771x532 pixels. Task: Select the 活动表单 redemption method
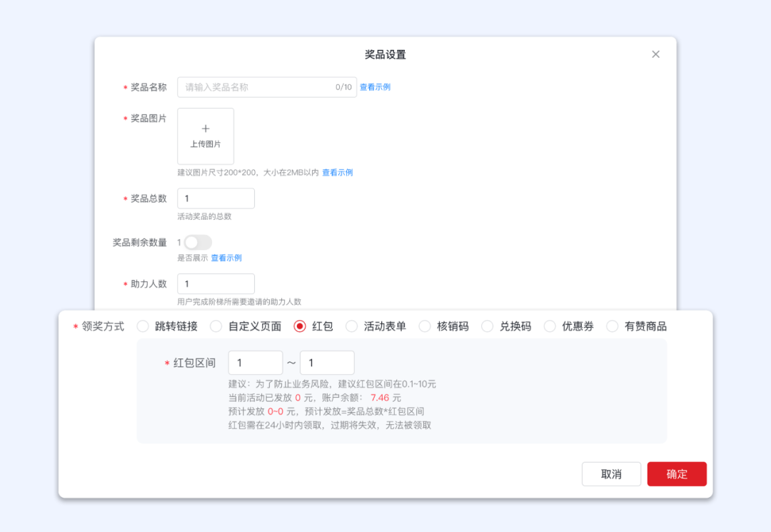(351, 326)
